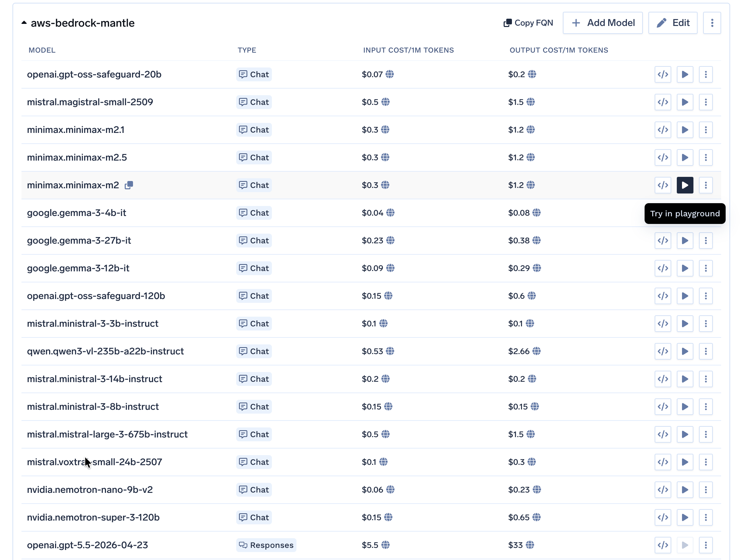Open more options for minimax.minimax-m2 row

(706, 185)
